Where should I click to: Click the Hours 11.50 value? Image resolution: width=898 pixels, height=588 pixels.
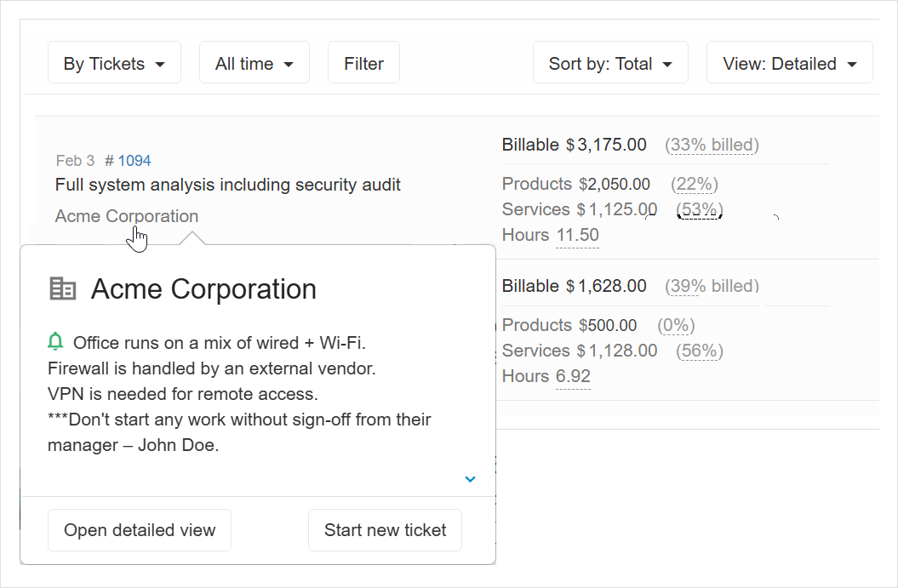[577, 235]
